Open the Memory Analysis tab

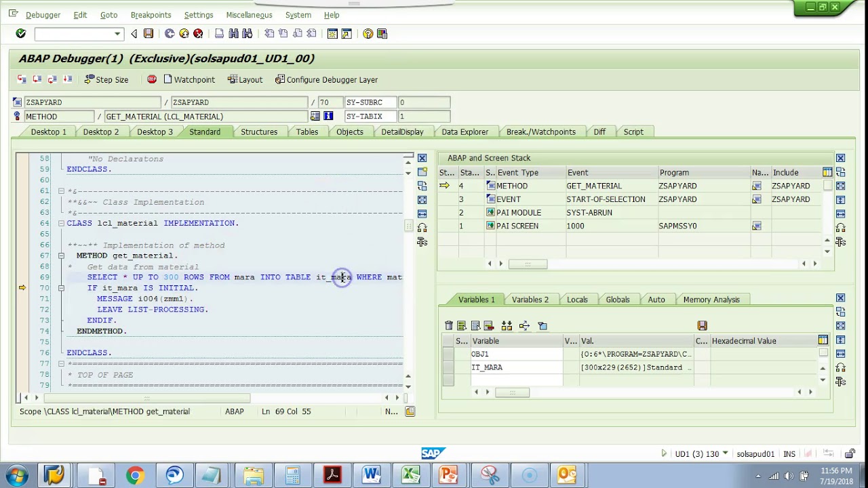(711, 300)
